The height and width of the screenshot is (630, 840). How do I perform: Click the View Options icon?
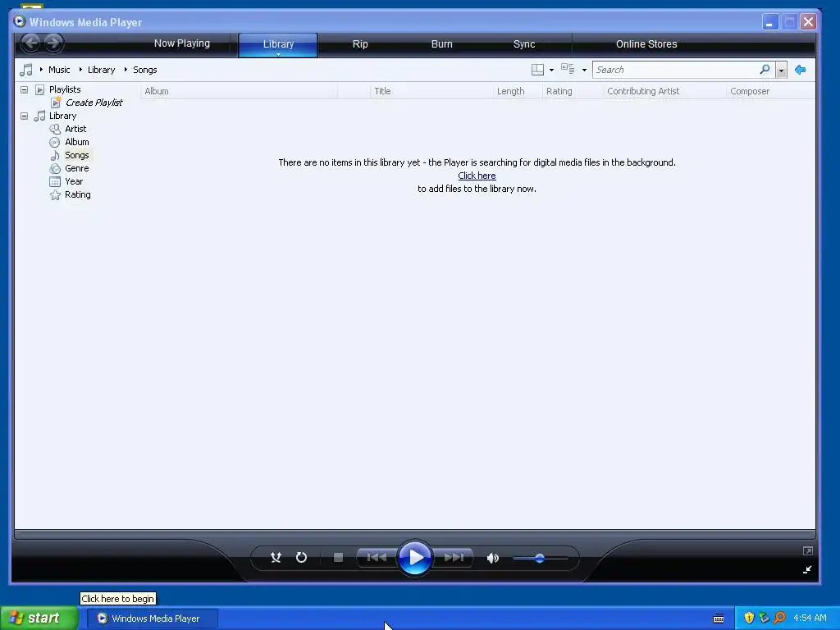(568, 69)
